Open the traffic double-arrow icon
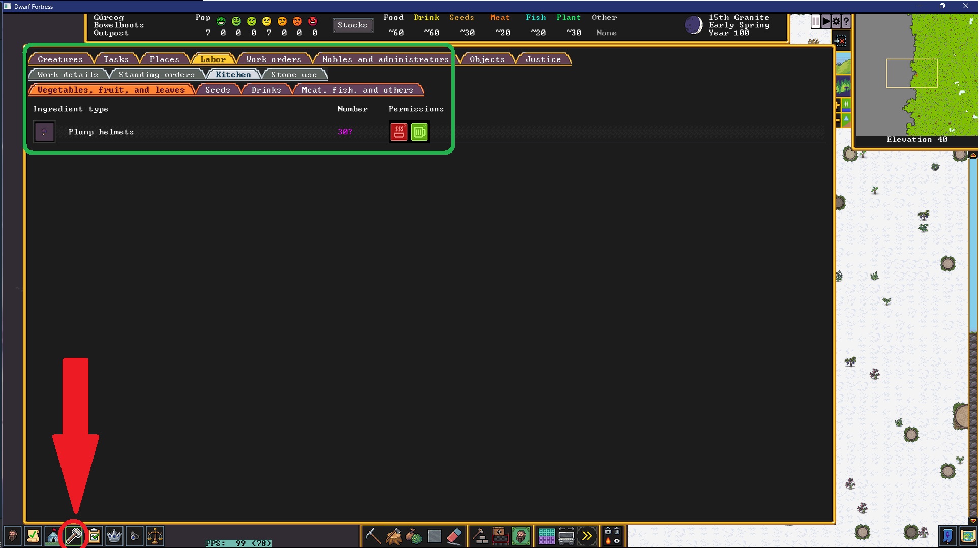 click(587, 536)
